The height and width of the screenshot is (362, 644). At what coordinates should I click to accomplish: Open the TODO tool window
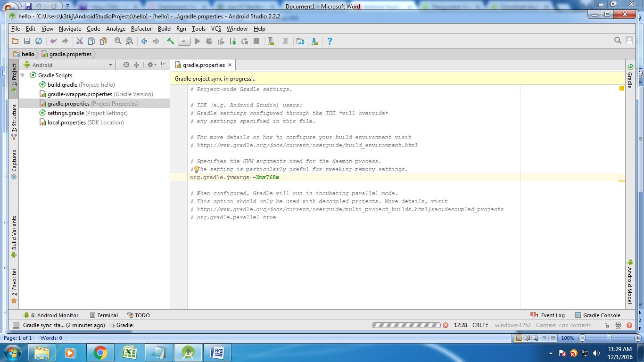click(139, 315)
